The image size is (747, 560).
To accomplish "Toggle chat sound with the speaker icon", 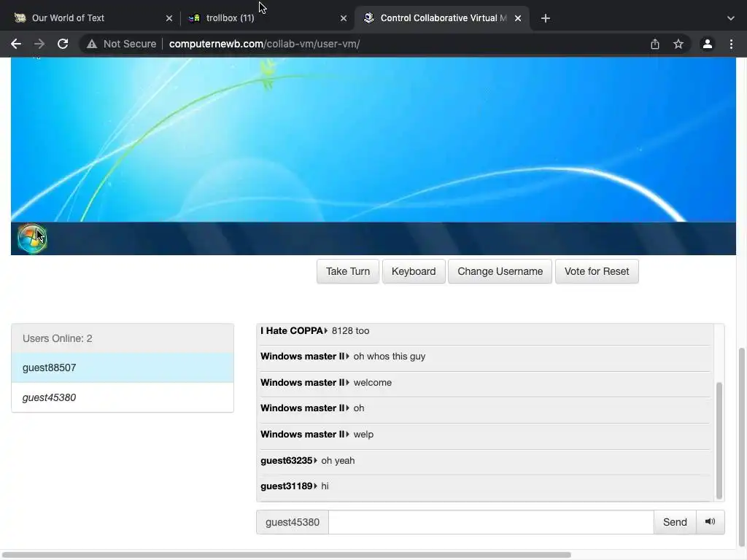I will tap(711, 522).
